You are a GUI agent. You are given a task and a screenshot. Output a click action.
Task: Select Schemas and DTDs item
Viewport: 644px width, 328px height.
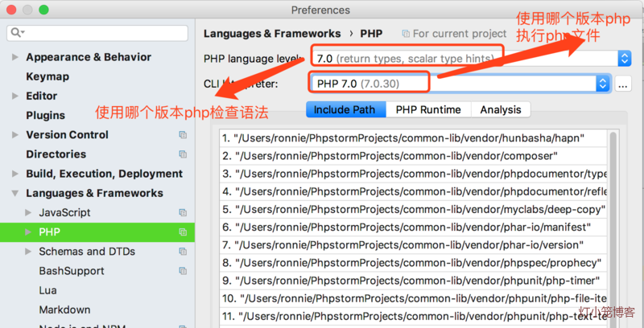(87, 252)
